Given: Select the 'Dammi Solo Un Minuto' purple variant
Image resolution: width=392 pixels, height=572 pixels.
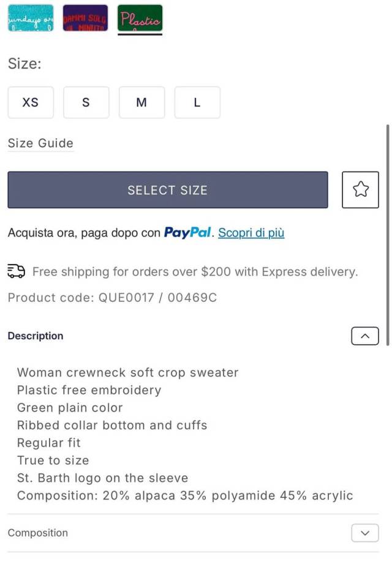Looking at the screenshot, I should (x=85, y=18).
